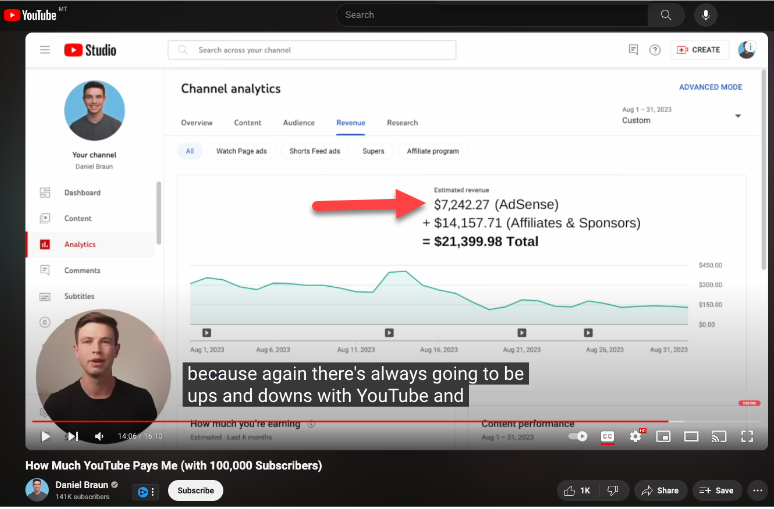Open ADVANCED MODE link
The width and height of the screenshot is (774, 509).
coord(710,87)
